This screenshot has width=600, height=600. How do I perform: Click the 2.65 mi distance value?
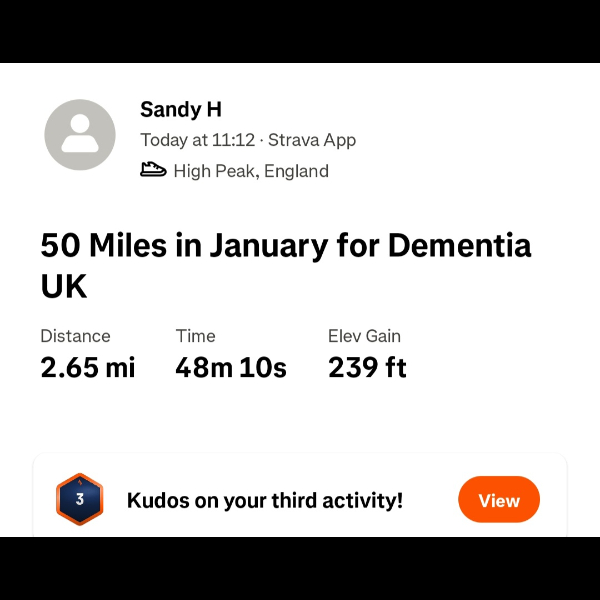88,368
